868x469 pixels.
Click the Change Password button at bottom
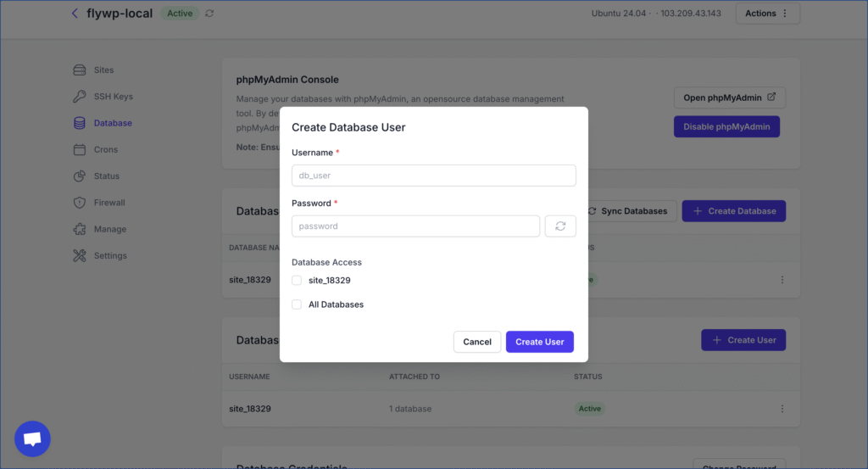(739, 465)
